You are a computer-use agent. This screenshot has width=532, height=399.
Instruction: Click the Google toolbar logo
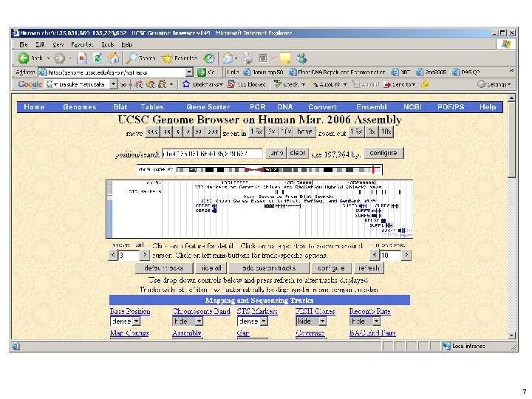[x=30, y=84]
